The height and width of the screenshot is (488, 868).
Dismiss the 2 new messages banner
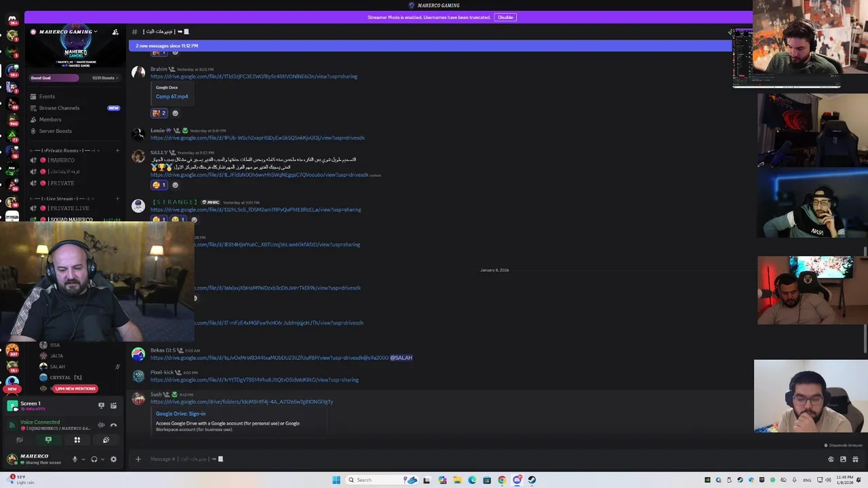pyautogui.click(x=430, y=45)
